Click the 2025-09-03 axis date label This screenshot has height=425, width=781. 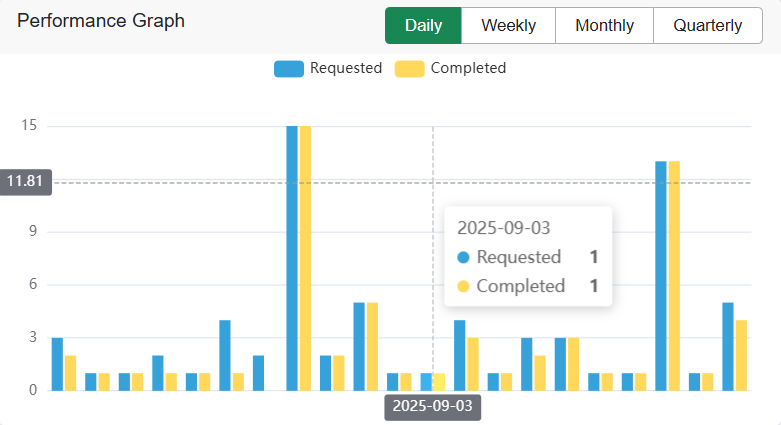point(432,406)
